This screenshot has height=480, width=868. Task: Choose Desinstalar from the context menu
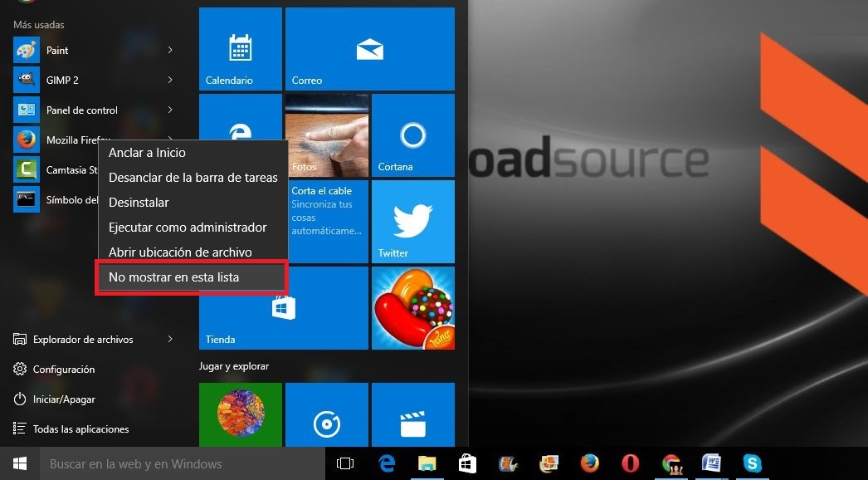tap(193, 203)
